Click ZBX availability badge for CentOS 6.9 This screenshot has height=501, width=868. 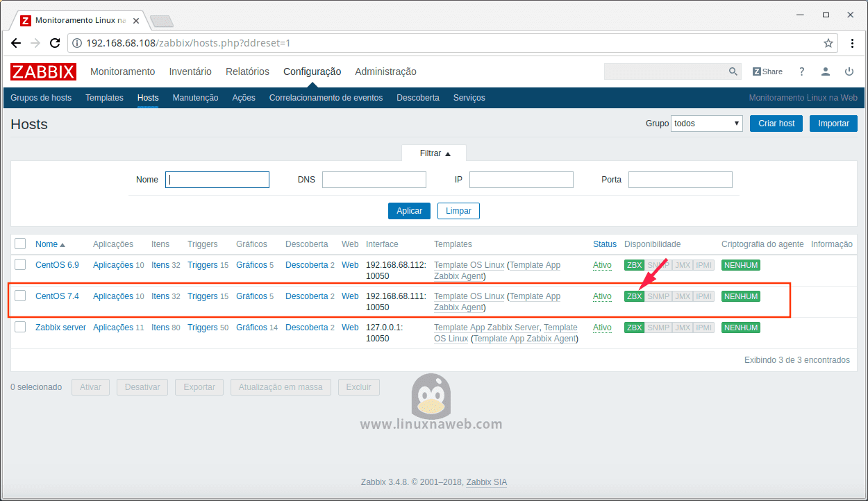pyautogui.click(x=634, y=265)
